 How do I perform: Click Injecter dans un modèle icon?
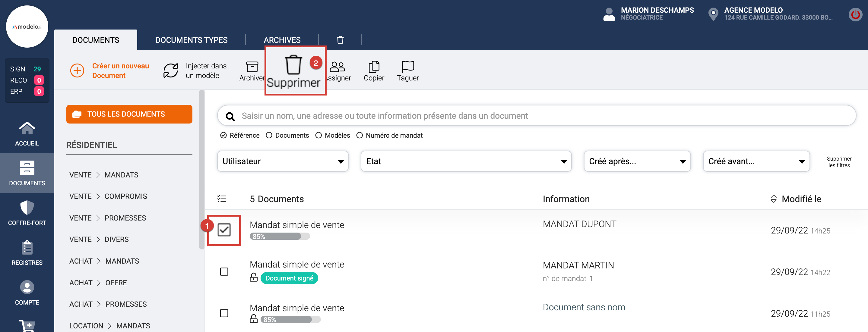pyautogui.click(x=170, y=70)
